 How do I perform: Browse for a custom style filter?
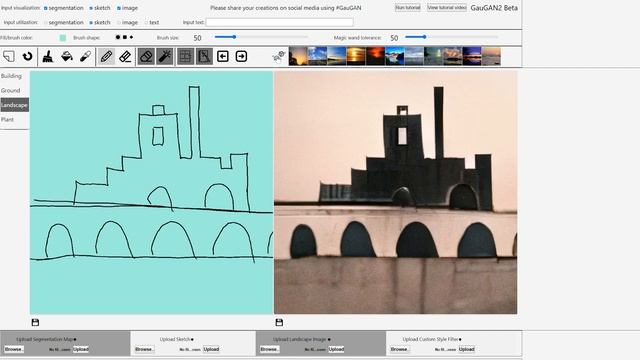click(400, 349)
